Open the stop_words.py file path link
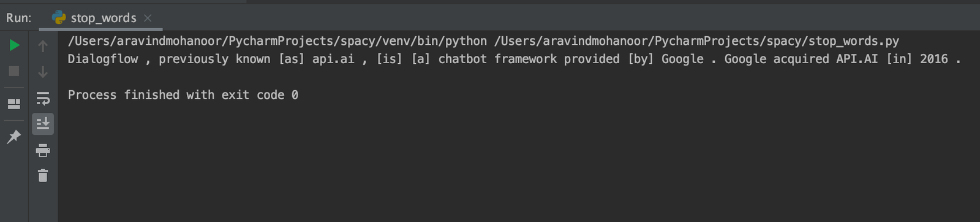This screenshot has height=222, width=980. pyautogui.click(x=696, y=41)
